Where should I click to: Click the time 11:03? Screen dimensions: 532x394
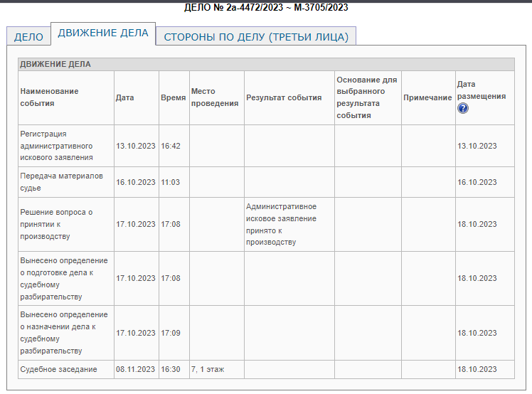click(170, 182)
